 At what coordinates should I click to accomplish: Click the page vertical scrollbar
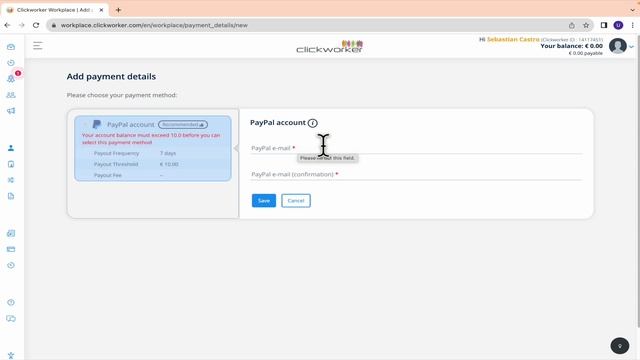click(x=638, y=182)
